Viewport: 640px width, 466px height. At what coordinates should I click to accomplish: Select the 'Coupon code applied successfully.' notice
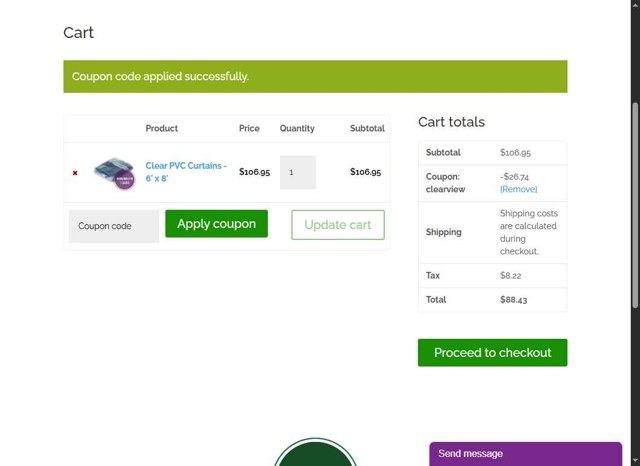coord(315,76)
